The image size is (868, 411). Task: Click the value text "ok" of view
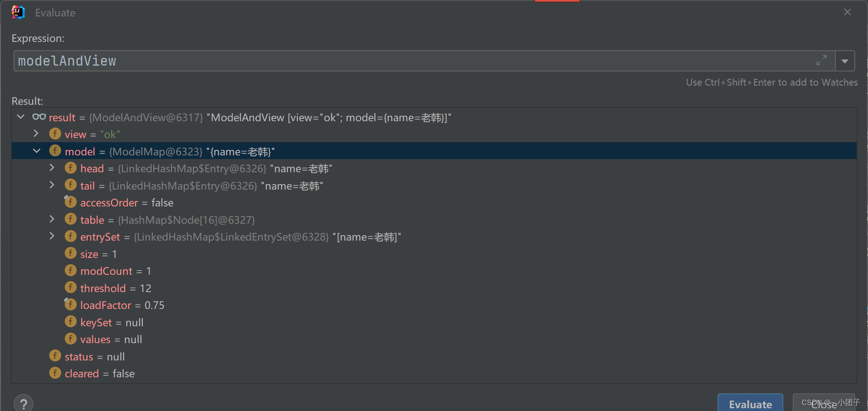[x=110, y=134]
